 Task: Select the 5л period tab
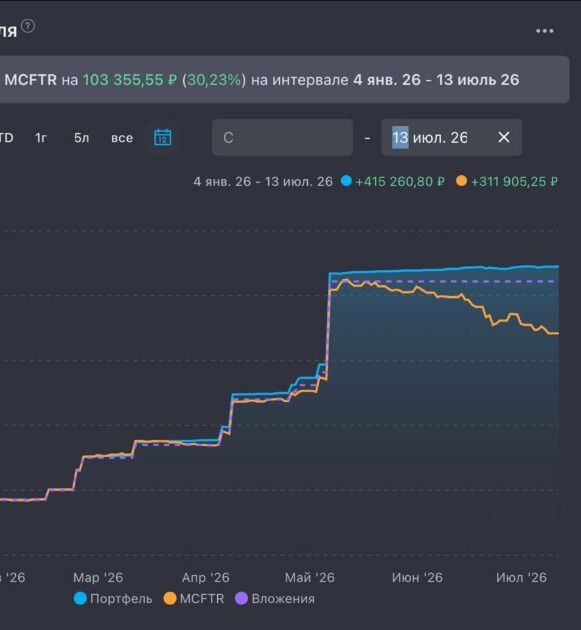click(81, 138)
